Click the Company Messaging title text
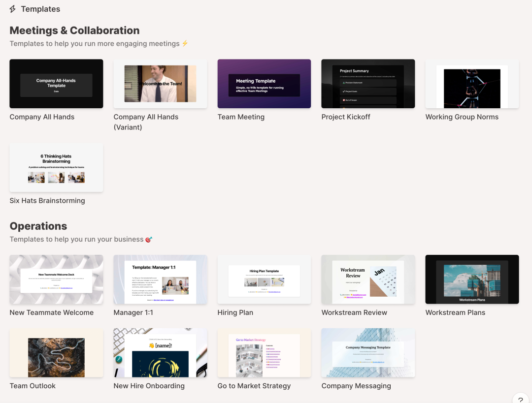The width and height of the screenshot is (532, 403). 356,386
